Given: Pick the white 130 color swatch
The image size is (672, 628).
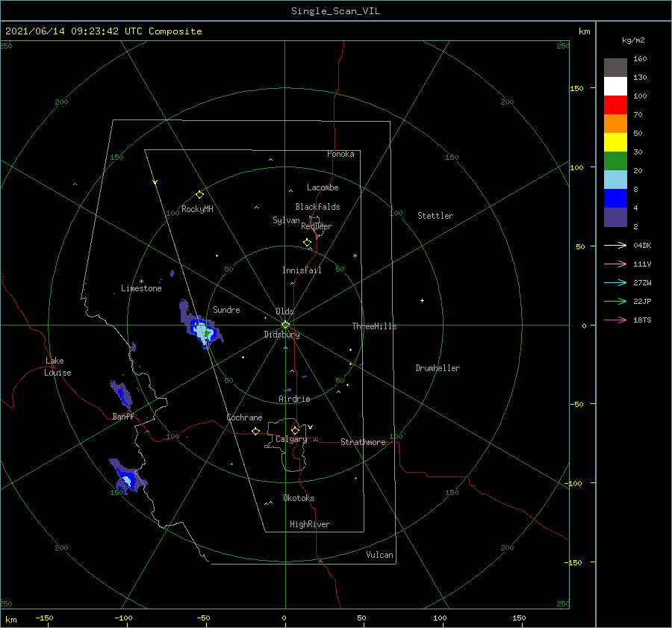Looking at the screenshot, I should coord(615,86).
